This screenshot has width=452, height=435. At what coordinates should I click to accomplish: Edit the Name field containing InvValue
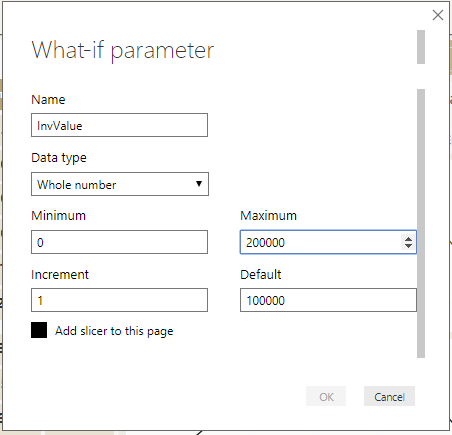(119, 125)
